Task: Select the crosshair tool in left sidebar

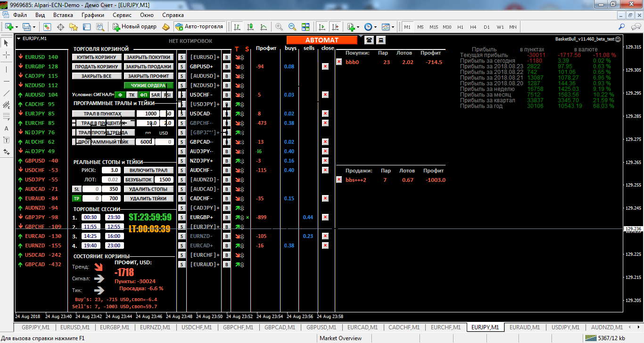Action: 6,56
